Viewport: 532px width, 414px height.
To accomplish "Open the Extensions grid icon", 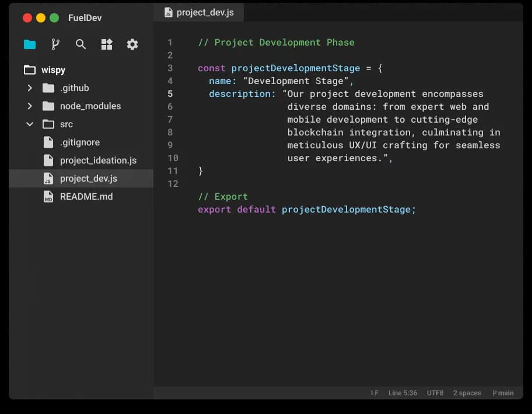I will point(107,44).
